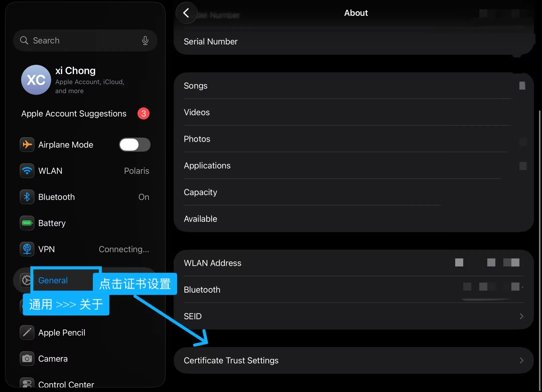Open Apple Pencil via pencil icon

click(27, 332)
